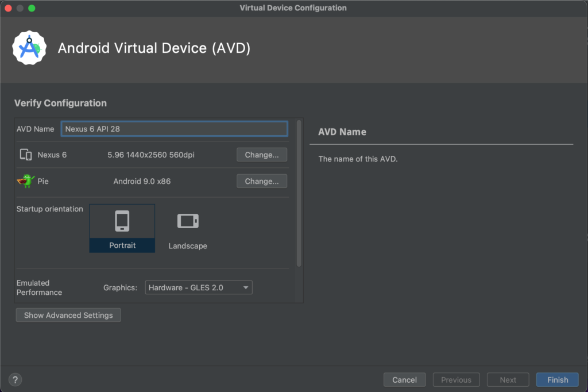
Task: Edit the AVD Name field
Action: [x=175, y=129]
